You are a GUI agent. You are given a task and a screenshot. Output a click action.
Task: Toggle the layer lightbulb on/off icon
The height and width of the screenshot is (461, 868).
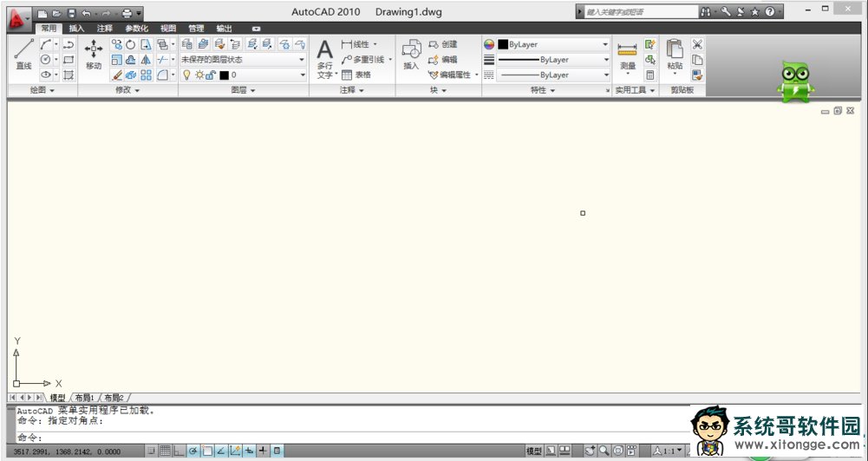186,75
